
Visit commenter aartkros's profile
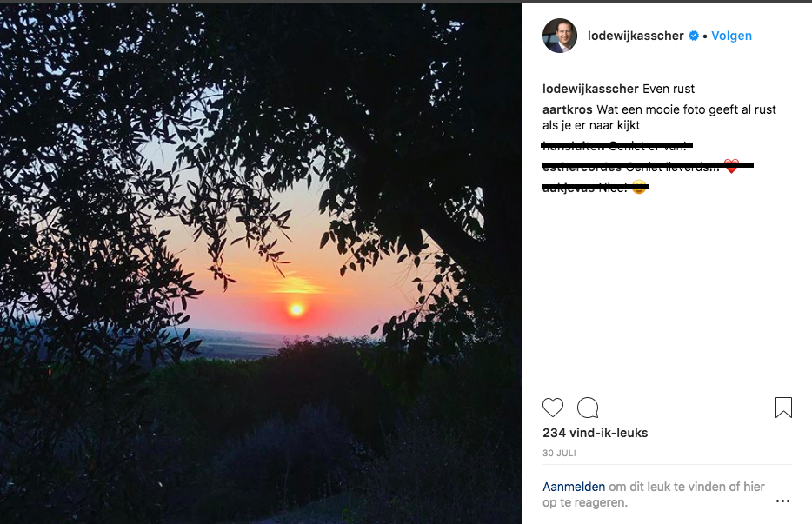point(568,109)
